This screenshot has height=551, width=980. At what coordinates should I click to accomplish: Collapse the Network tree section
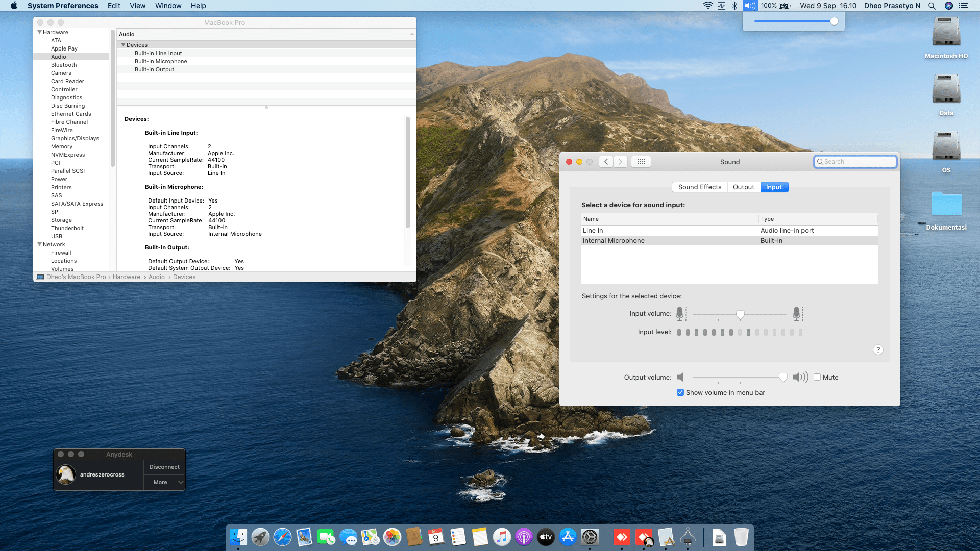39,244
